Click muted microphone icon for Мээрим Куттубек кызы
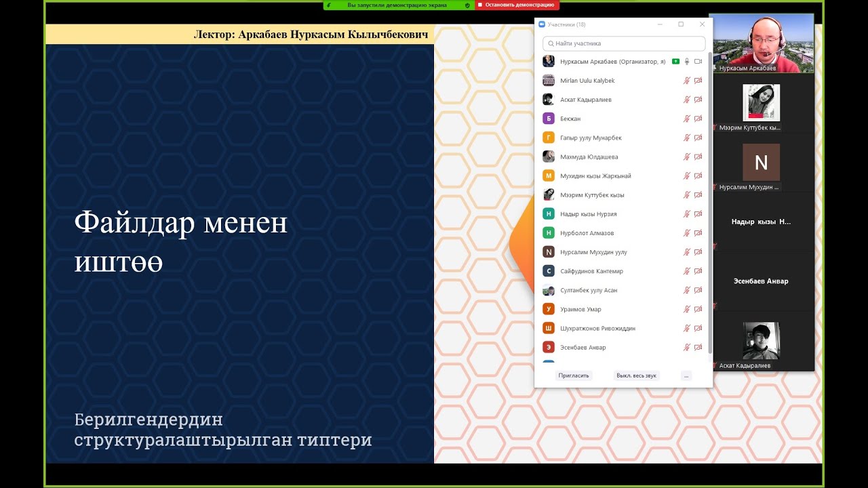This screenshot has width=868, height=488. [687, 195]
